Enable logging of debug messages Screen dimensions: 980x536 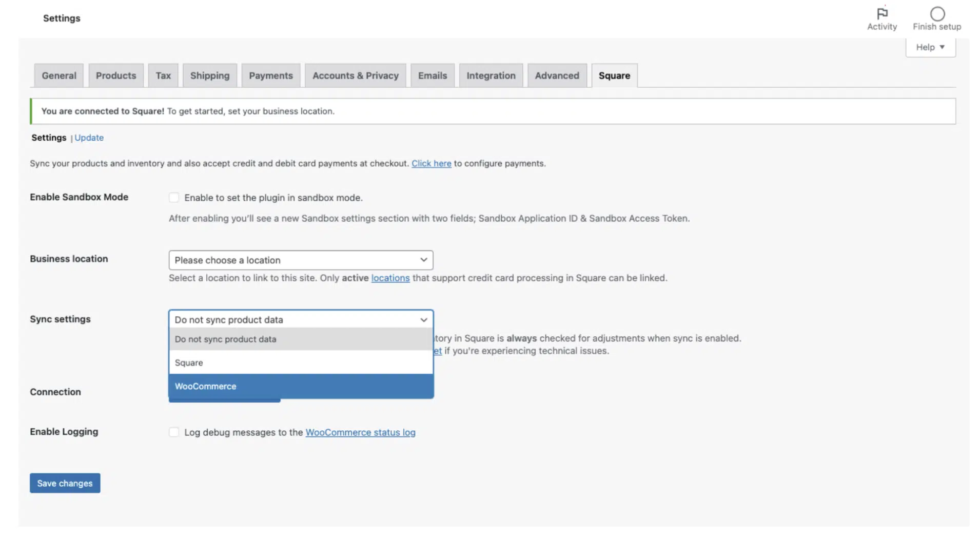(174, 432)
